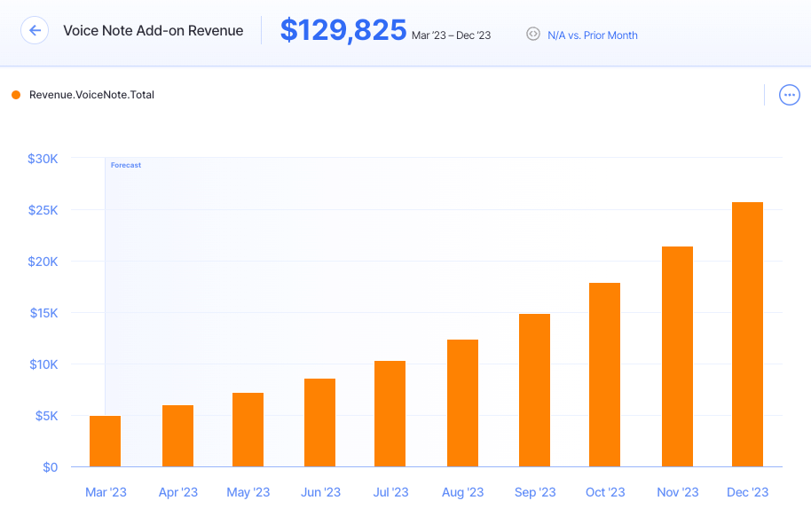
Task: Click the back arrow icon
Action: click(x=34, y=29)
